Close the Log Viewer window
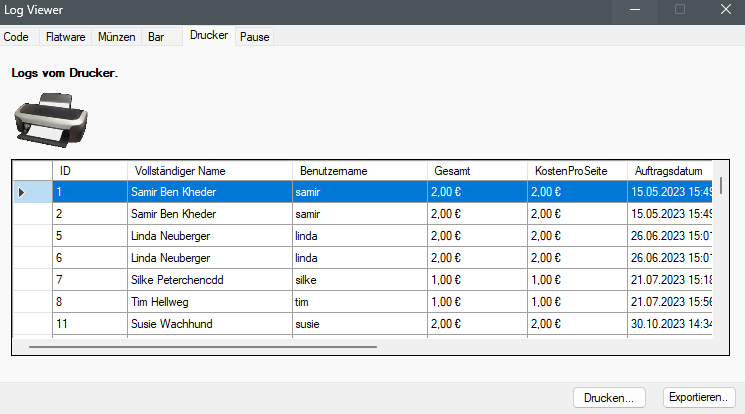The image size is (745, 414). [726, 10]
